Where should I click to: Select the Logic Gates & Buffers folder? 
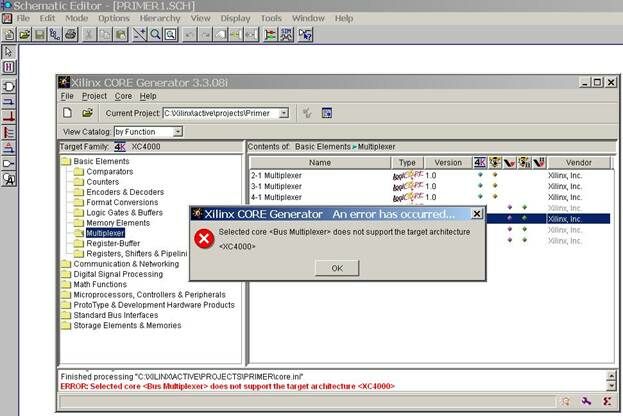pyautogui.click(x=124, y=213)
